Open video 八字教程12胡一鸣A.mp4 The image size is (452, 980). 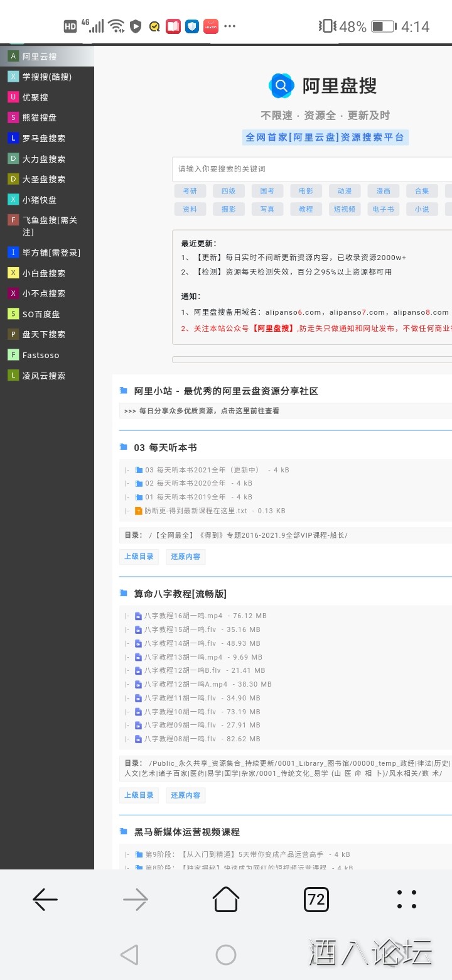point(186,684)
